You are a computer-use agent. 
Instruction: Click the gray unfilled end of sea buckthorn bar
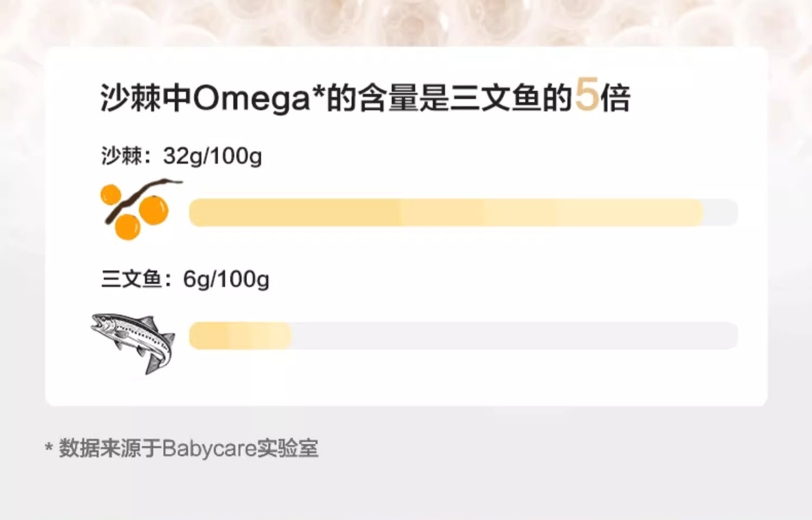click(x=721, y=212)
